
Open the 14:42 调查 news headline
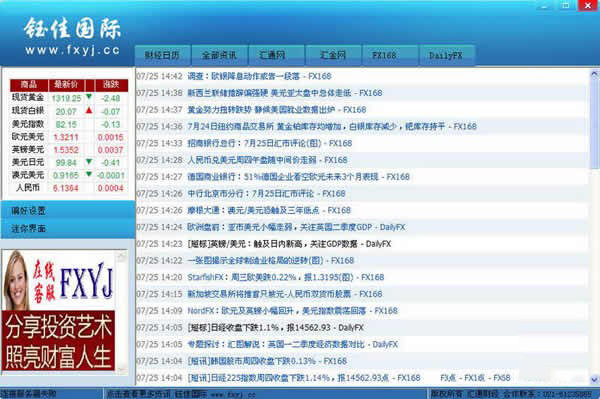259,76
